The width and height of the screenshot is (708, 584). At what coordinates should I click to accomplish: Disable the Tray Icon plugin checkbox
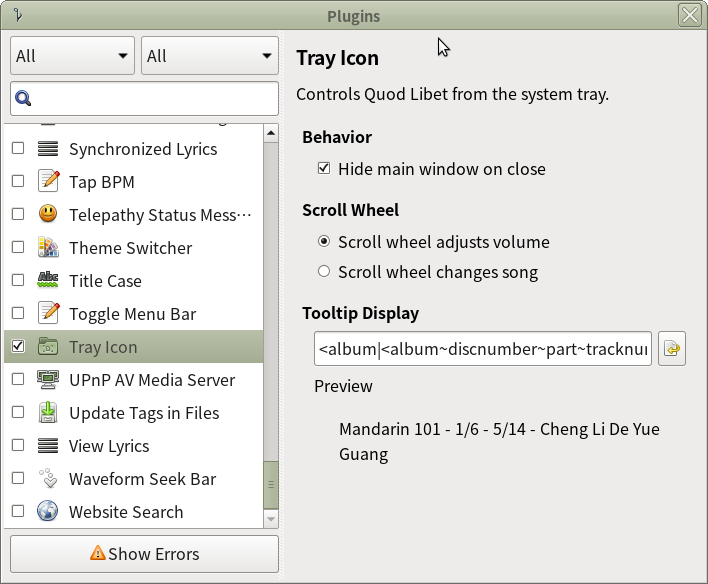click(18, 347)
